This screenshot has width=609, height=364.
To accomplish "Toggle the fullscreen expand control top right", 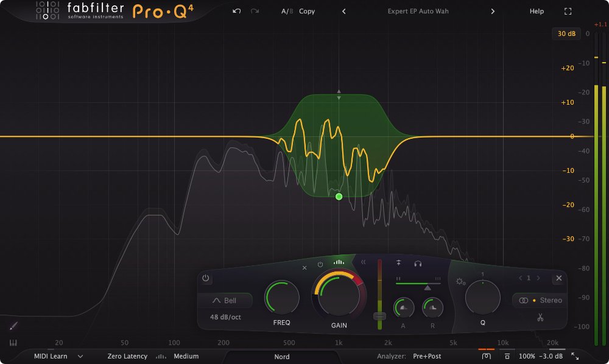I will tap(567, 10).
